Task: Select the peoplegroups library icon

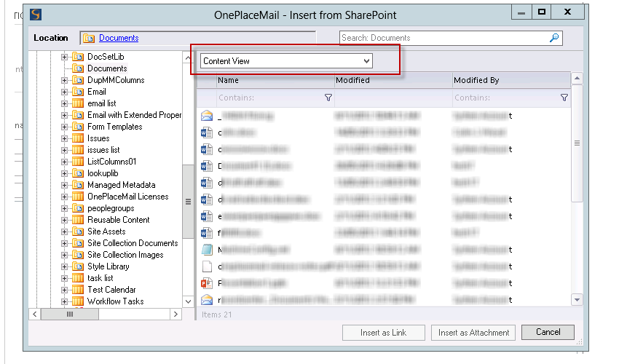Action: pyautogui.click(x=78, y=208)
